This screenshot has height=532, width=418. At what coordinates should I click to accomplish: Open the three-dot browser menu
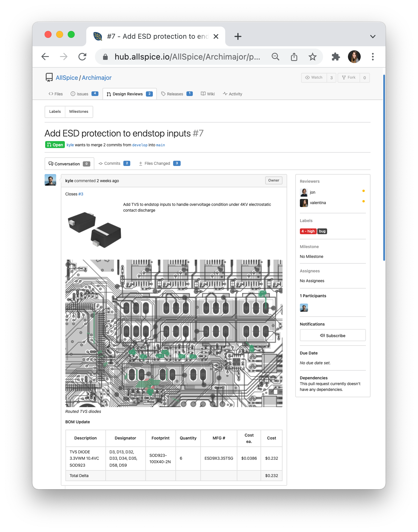tap(373, 57)
